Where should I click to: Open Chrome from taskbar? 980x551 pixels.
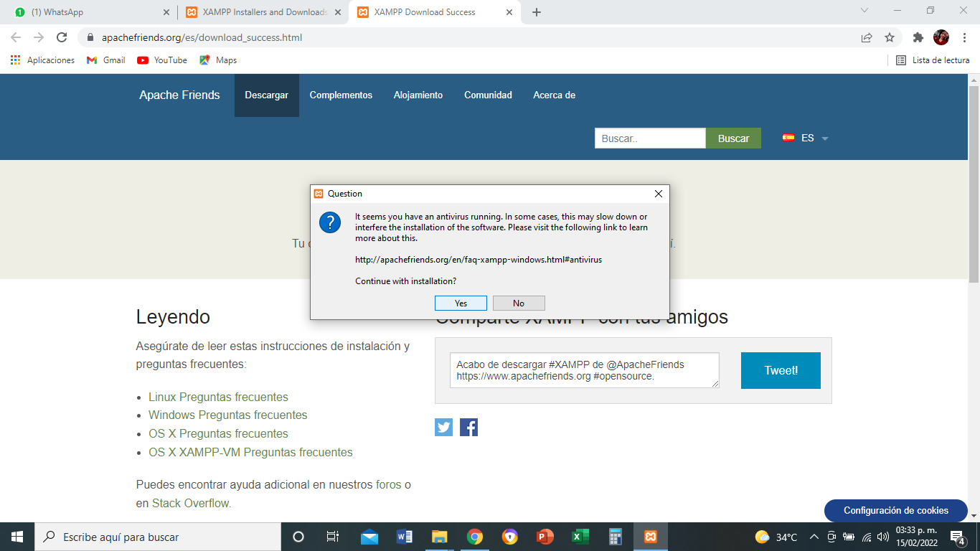(474, 537)
